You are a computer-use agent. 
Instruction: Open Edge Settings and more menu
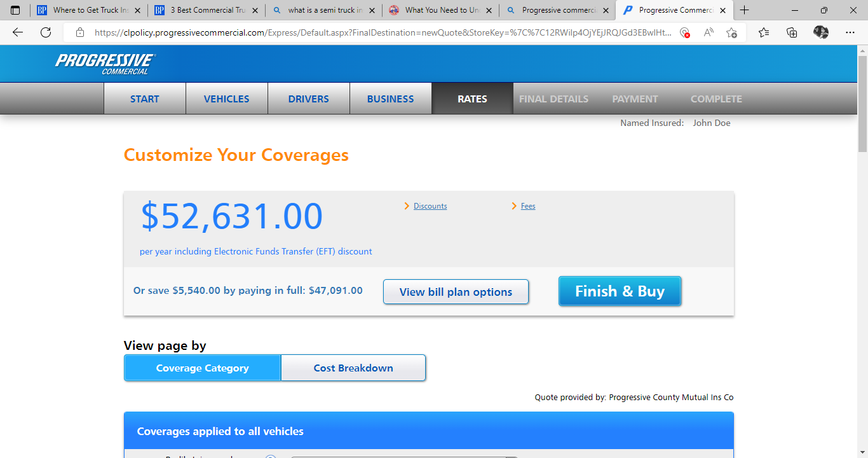850,32
